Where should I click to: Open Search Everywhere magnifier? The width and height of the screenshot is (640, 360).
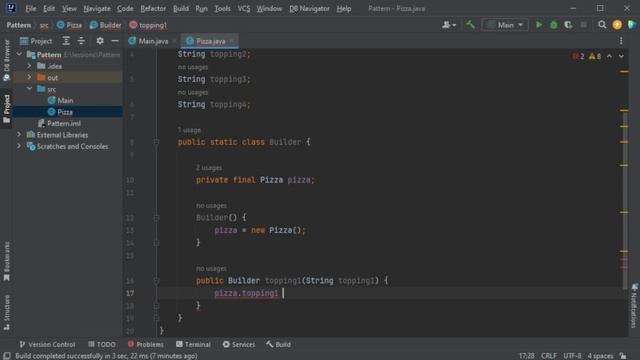[x=602, y=25]
